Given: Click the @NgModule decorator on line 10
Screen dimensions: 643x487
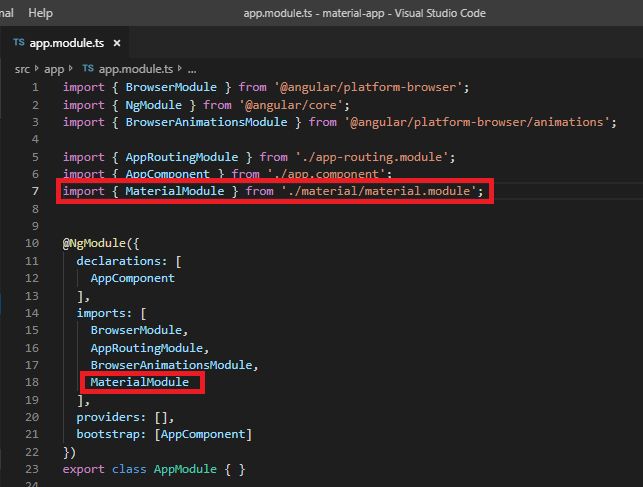Looking at the screenshot, I should pyautogui.click(x=94, y=244).
